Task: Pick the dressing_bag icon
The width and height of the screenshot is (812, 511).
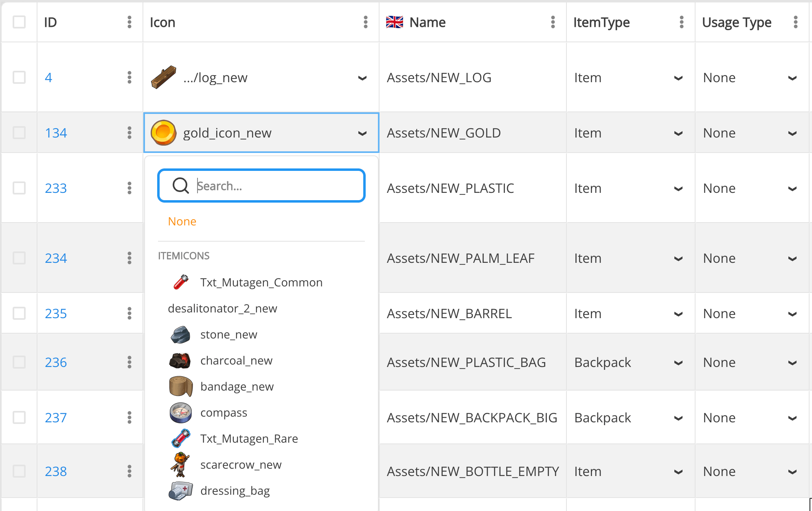Action: [235, 491]
